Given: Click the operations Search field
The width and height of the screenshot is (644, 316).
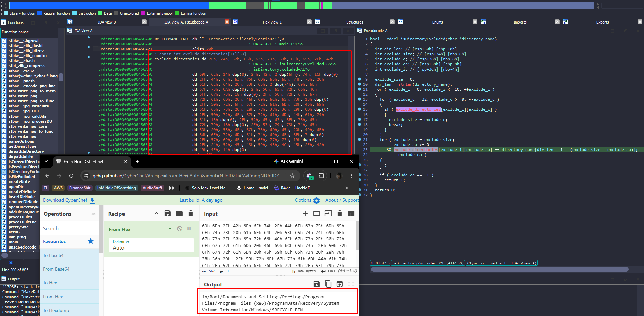Looking at the screenshot, I should point(69,228).
